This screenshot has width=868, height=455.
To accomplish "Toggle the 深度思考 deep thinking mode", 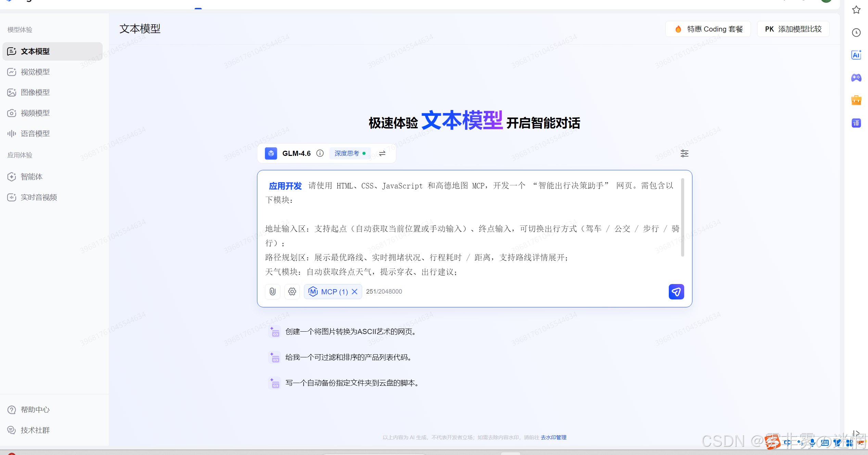I will pos(350,153).
